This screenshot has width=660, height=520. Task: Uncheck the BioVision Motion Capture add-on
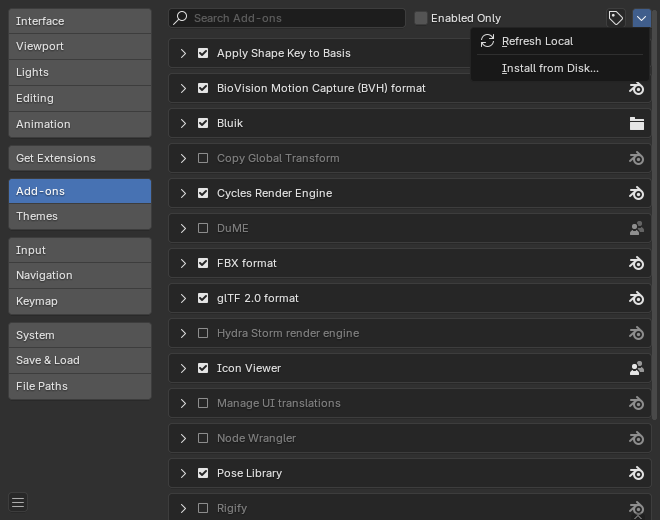(x=203, y=88)
